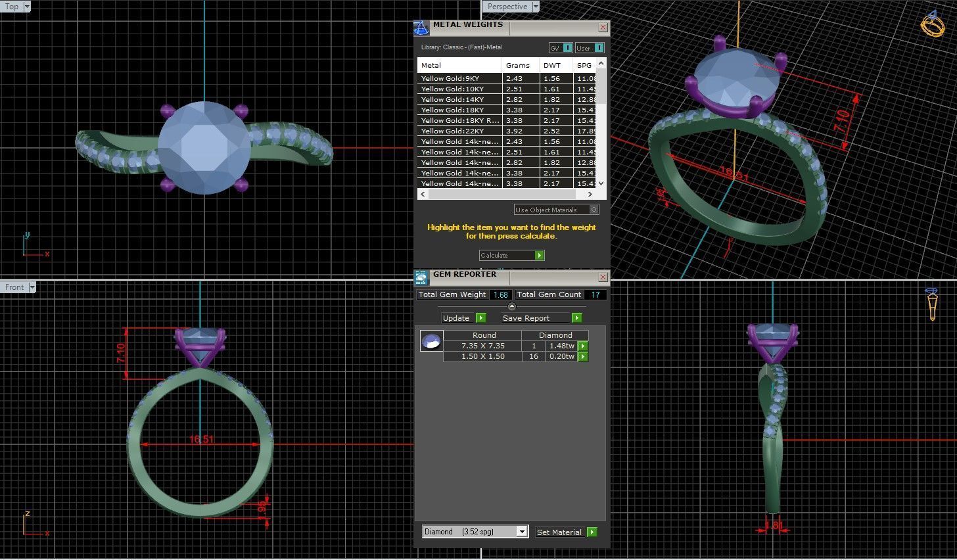Click the Front viewport label

coord(14,287)
